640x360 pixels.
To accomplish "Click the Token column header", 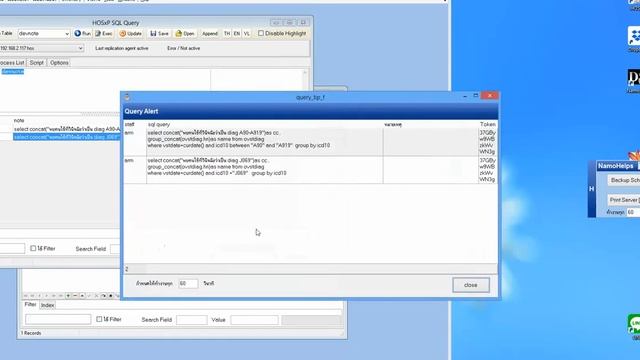I will click(488, 124).
